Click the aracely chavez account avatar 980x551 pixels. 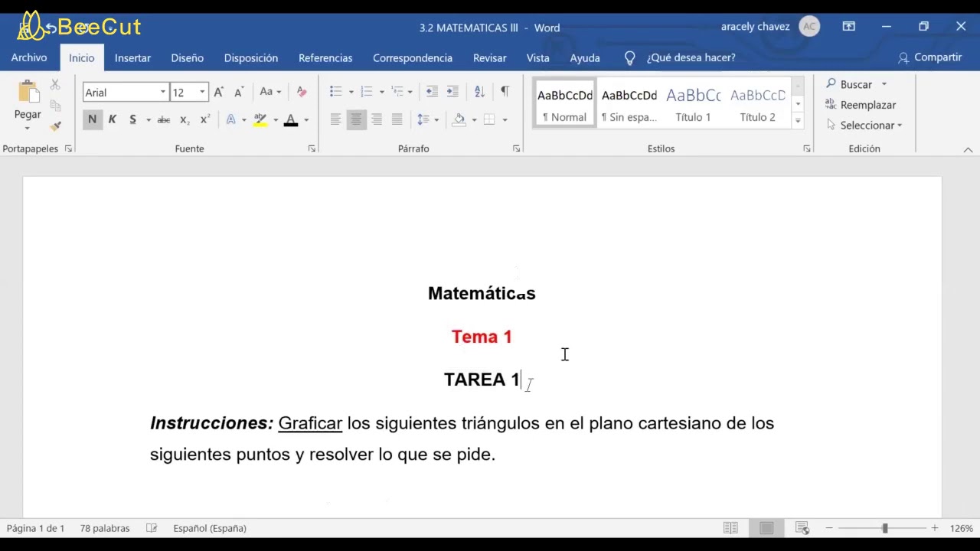click(809, 27)
